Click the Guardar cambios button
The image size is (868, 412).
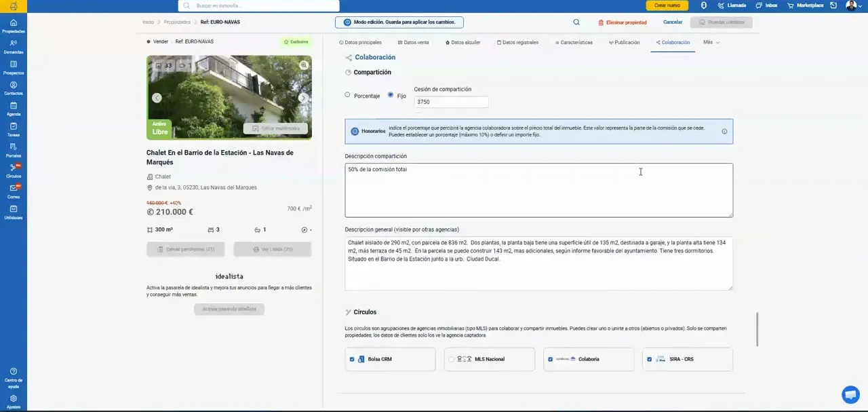coord(722,22)
